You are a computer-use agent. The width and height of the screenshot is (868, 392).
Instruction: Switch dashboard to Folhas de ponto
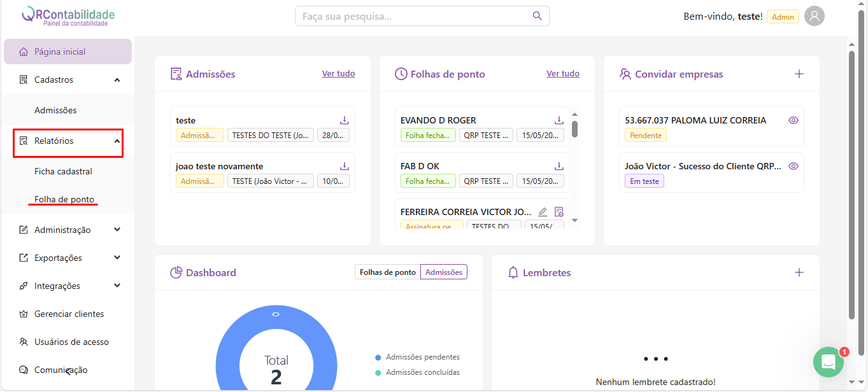click(x=387, y=272)
